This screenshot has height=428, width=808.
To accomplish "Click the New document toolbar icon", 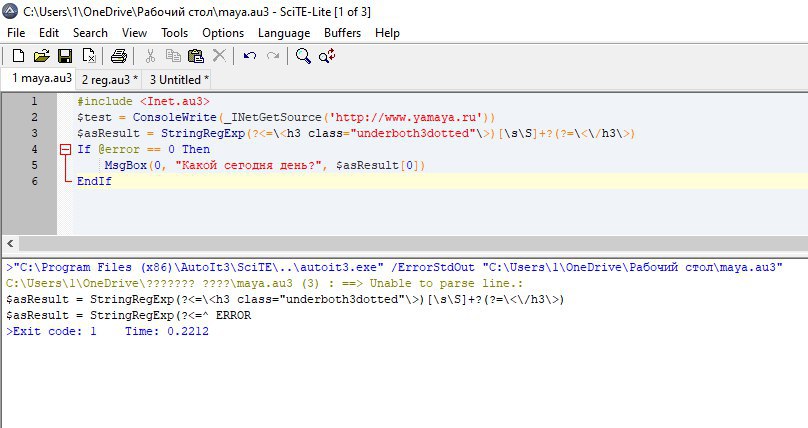I will click(x=19, y=56).
